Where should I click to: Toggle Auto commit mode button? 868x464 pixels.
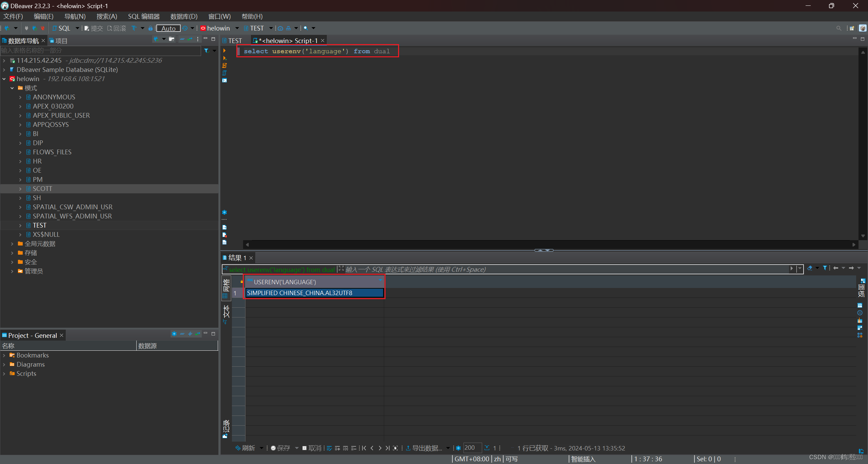point(168,28)
